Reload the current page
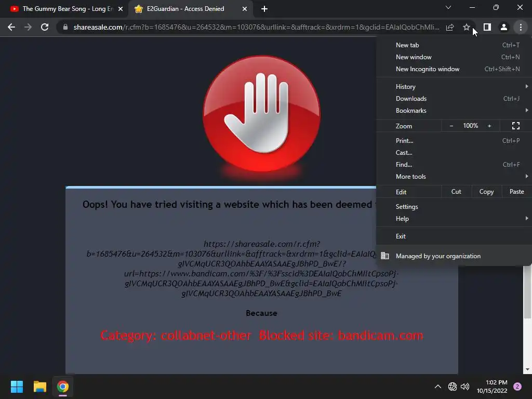Image resolution: width=532 pixels, height=399 pixels. click(45, 27)
